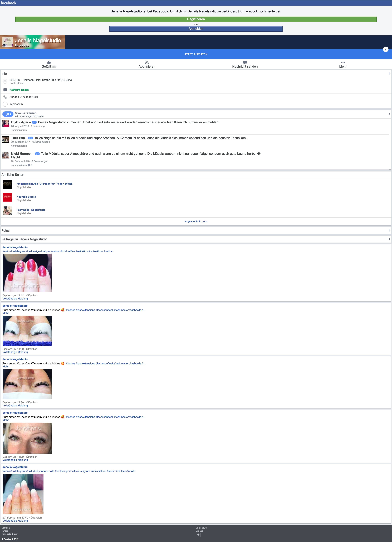
Task: Click Vollständige Meldung under 11:41 post
Action: (x=15, y=299)
